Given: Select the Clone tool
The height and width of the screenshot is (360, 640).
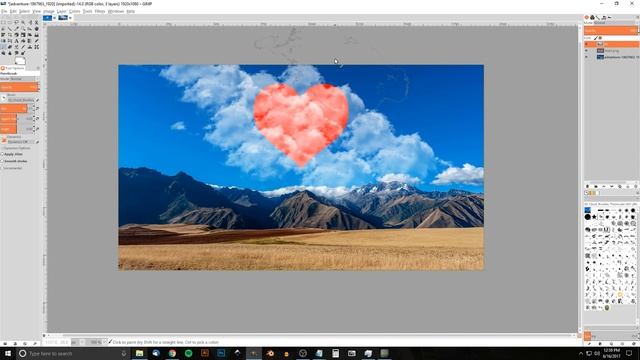Looking at the screenshot, I should [30, 47].
